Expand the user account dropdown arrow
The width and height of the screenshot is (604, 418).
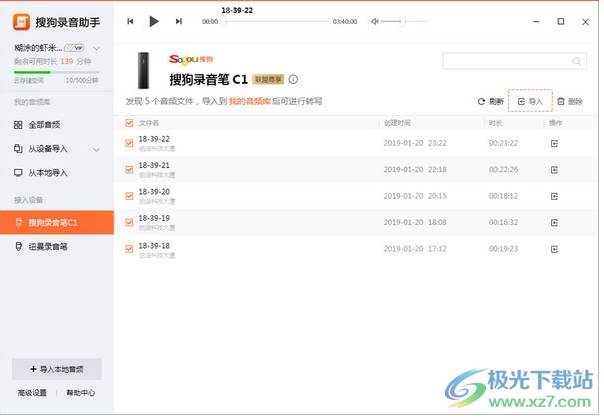click(x=96, y=49)
